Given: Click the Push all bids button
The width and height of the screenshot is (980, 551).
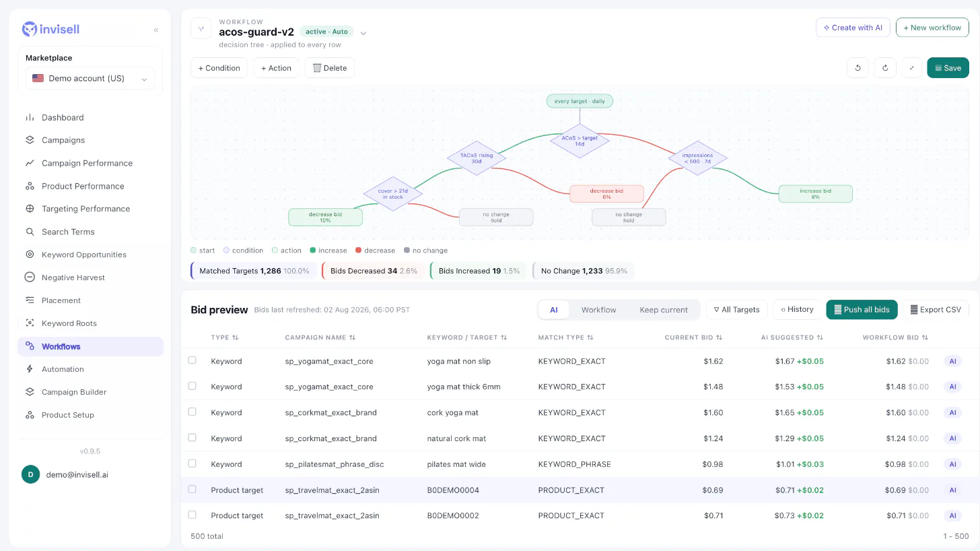Looking at the screenshot, I should point(862,309).
